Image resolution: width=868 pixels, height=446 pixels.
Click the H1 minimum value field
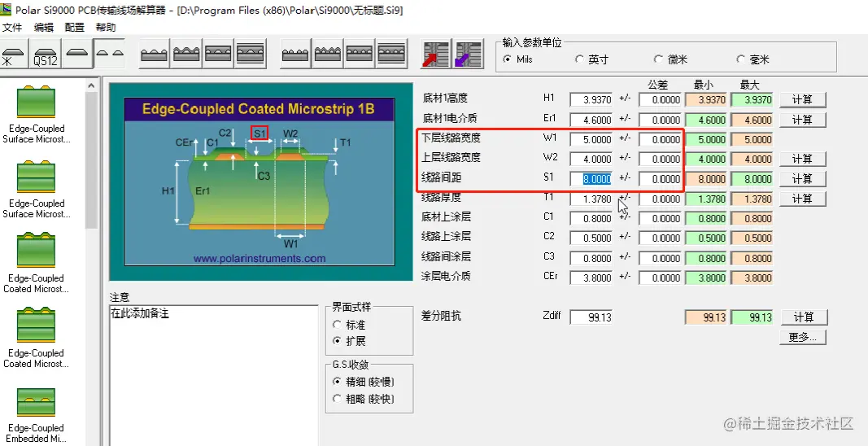coord(706,100)
